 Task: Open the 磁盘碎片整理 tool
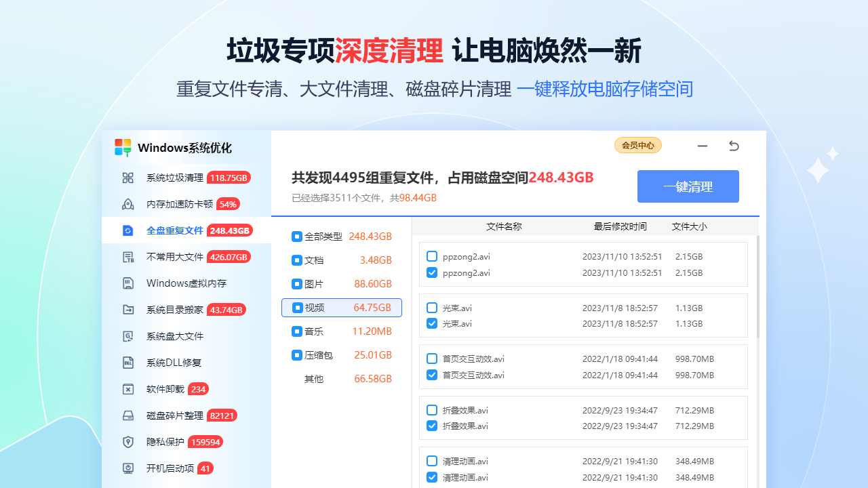pos(173,415)
